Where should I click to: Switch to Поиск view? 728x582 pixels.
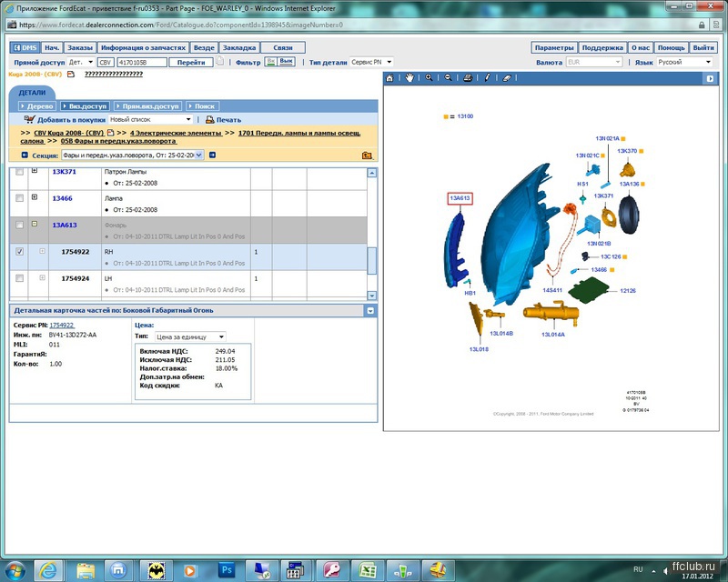coord(201,106)
